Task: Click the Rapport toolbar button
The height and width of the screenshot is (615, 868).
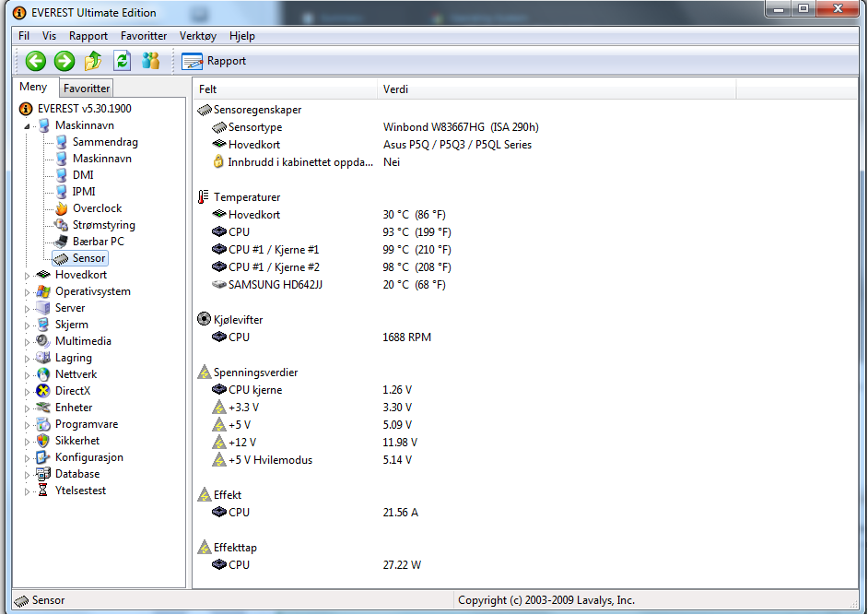Action: pos(214,61)
